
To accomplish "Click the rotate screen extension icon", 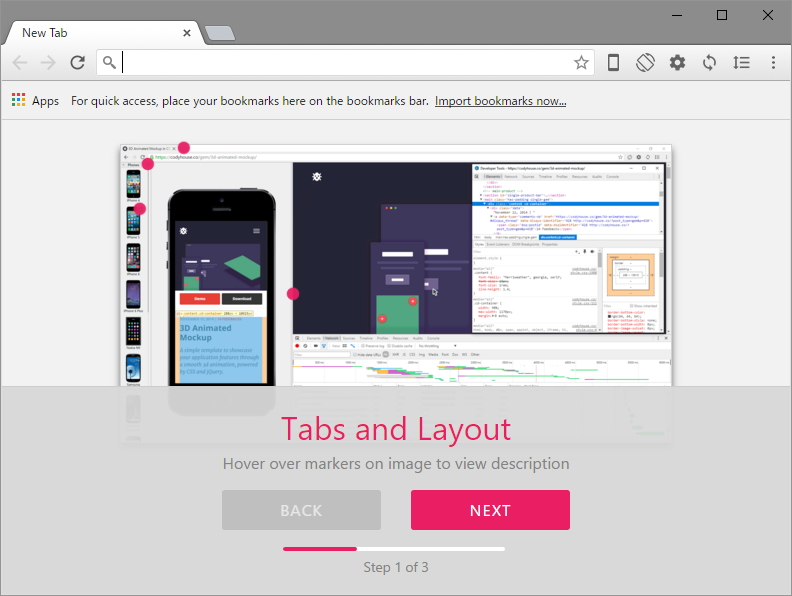I will (x=645, y=63).
